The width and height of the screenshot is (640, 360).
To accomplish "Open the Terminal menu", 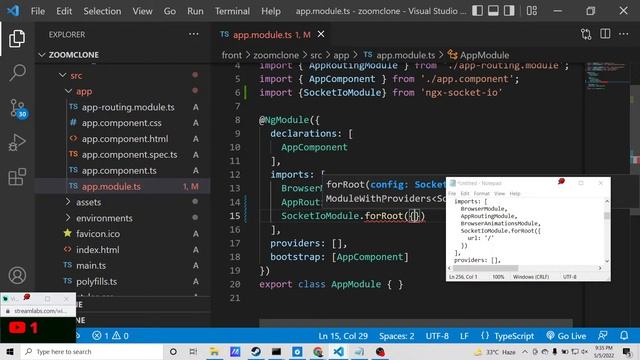I will point(232,11).
